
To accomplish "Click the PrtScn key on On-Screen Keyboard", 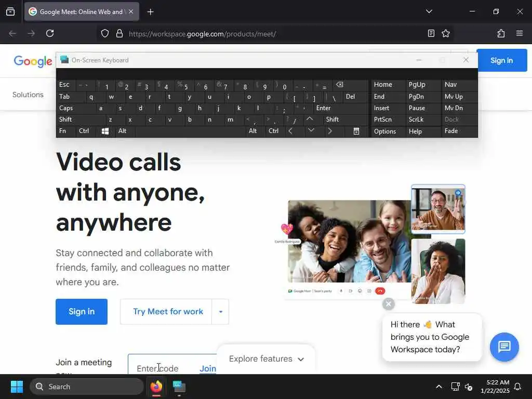I will [x=388, y=119].
